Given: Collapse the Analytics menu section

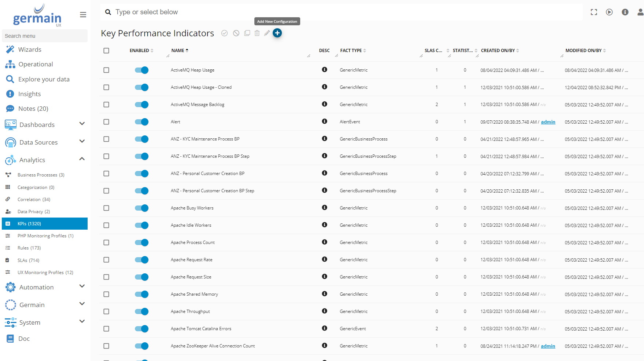Looking at the screenshot, I should click(x=82, y=159).
